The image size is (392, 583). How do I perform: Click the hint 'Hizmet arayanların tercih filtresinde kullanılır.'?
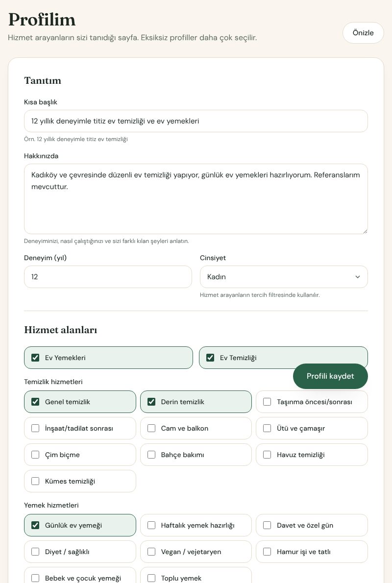tap(260, 295)
